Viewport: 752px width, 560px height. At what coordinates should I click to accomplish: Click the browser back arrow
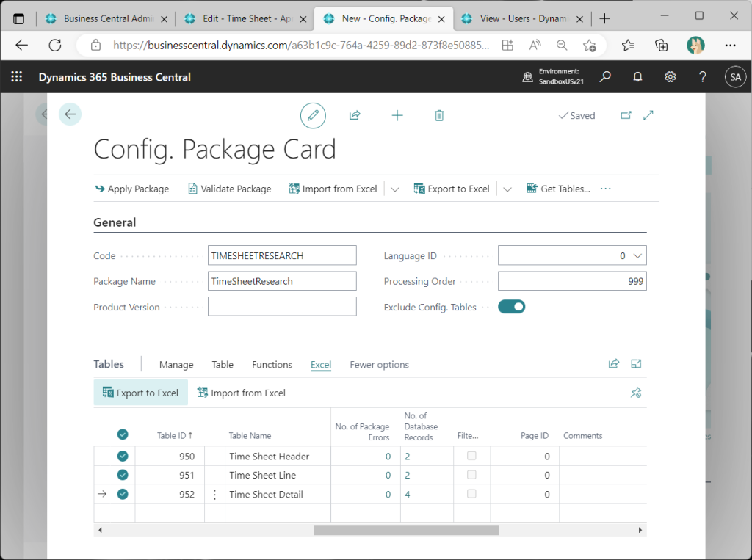22,46
